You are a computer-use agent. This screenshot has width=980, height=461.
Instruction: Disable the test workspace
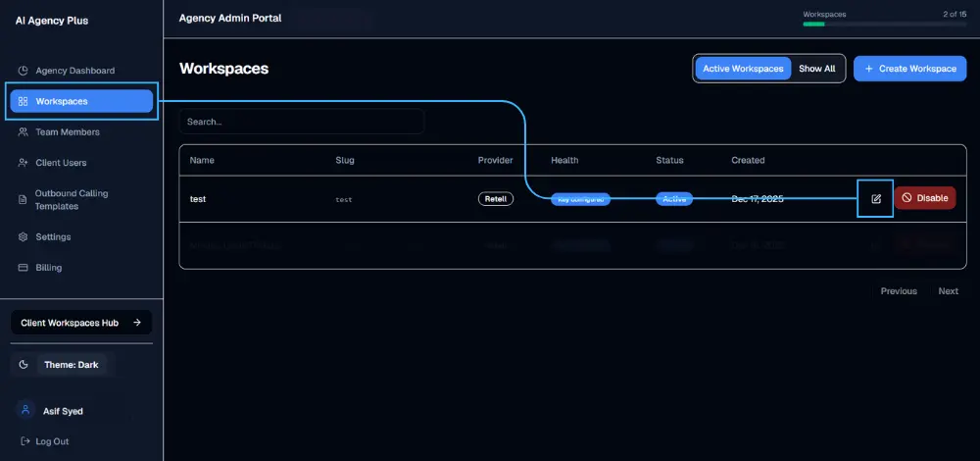tap(925, 198)
